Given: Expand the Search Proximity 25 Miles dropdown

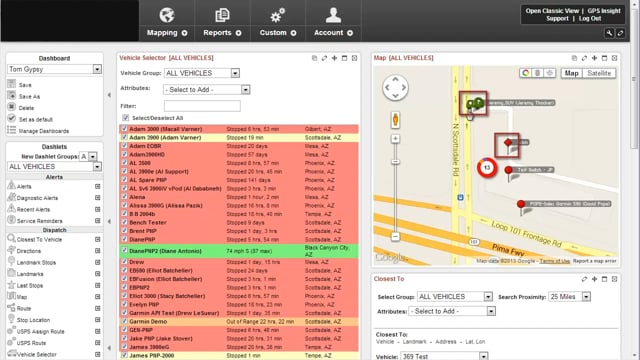Looking at the screenshot, I should 569,297.
